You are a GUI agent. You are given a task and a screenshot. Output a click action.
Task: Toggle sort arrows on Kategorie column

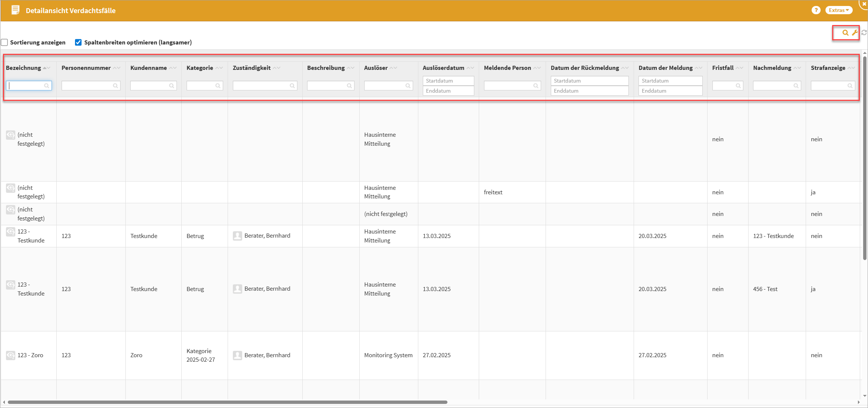[x=219, y=68]
